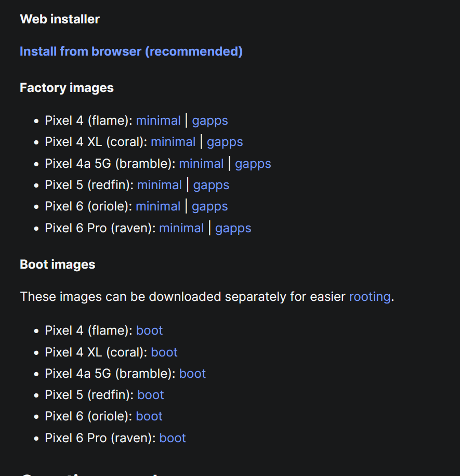The width and height of the screenshot is (460, 476).
Task: Click Pixel 4 XL (coral) gapps link
Action: (x=225, y=142)
